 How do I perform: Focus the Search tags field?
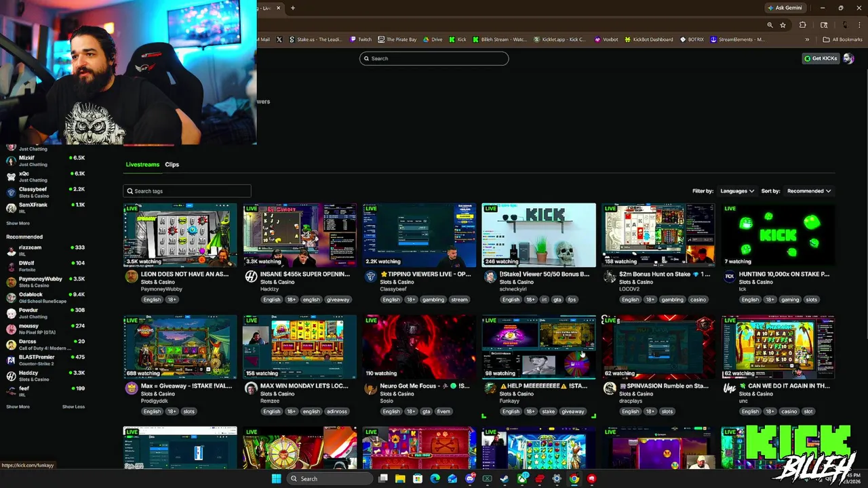[187, 191]
